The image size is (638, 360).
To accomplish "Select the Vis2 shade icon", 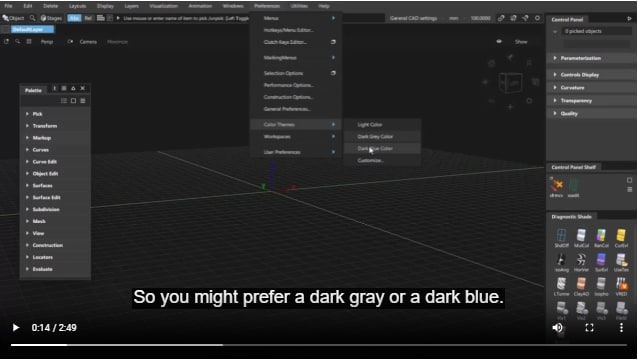I will (x=581, y=308).
